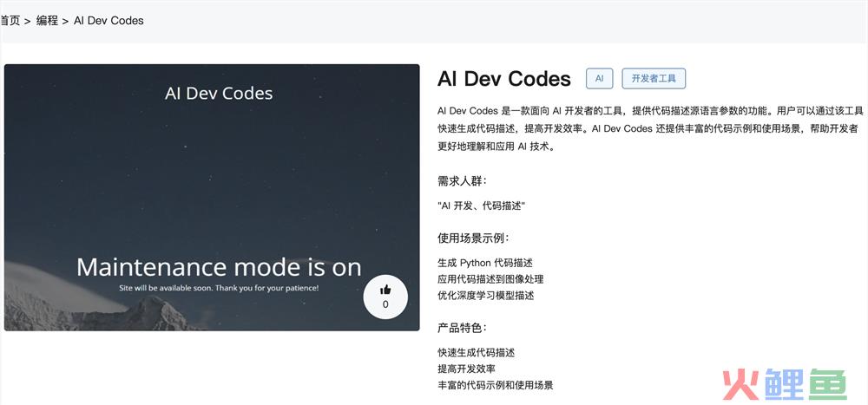Screen dimensions: 868x405
Task: Click the line 应用代码描述到图像处理
Action: coord(490,279)
